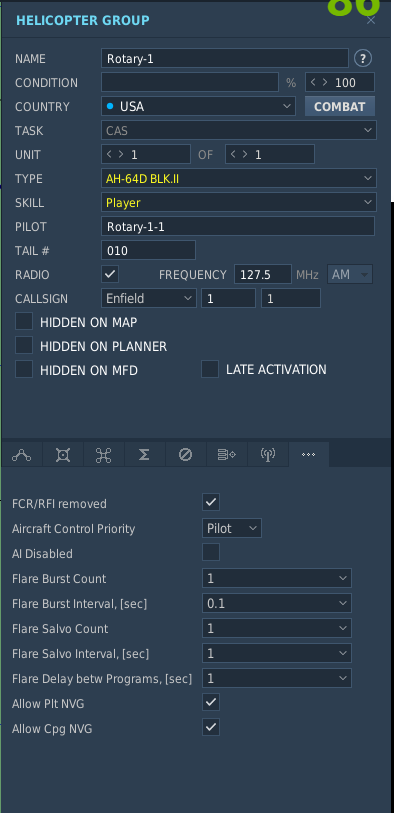Open the Route waypoints tab icon
This screenshot has width=394, height=813.
[x=22, y=455]
